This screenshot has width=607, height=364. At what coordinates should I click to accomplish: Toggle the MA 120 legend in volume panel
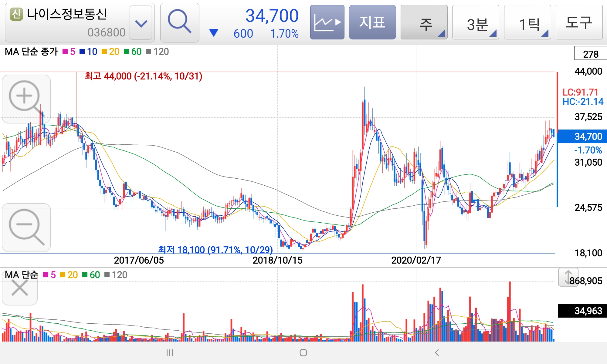click(x=116, y=275)
